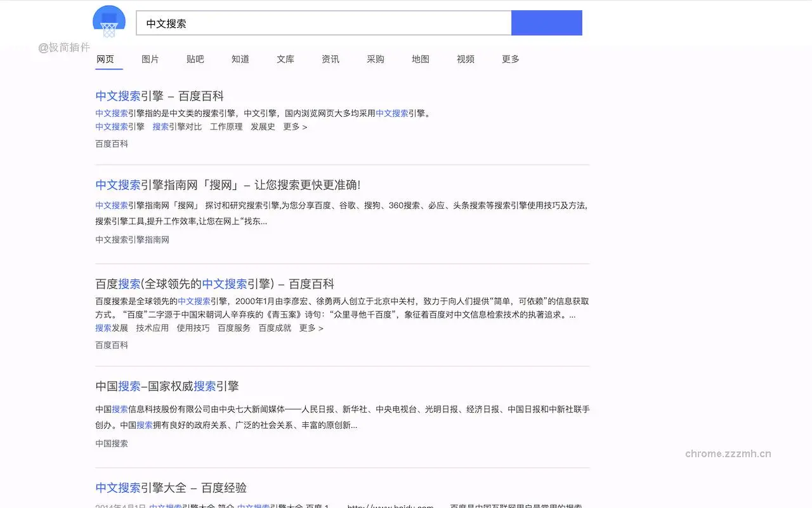
Task: Open the 贴吧 section
Action: 195,59
